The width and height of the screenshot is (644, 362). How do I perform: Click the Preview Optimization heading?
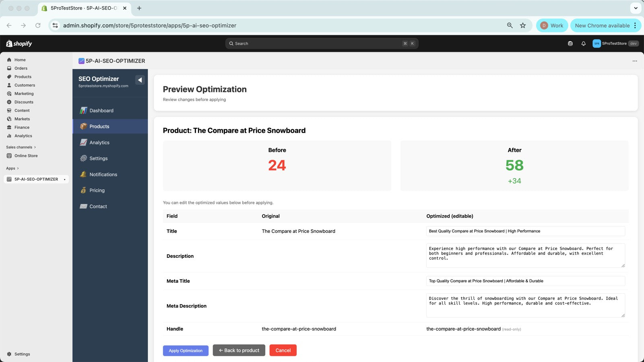[x=205, y=89]
